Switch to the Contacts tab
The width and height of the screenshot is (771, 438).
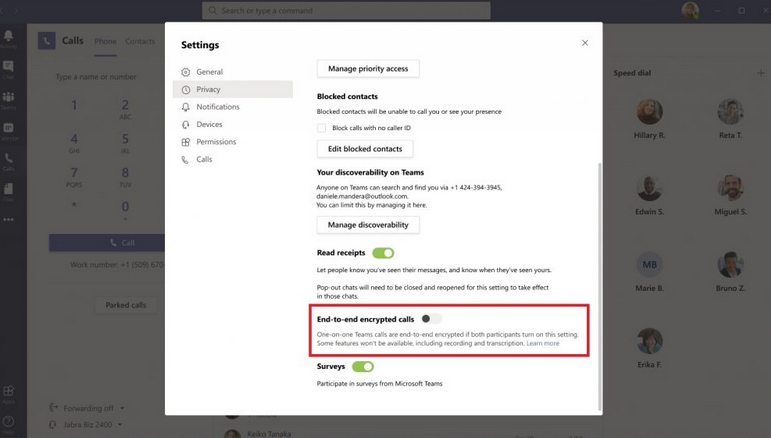[x=140, y=41]
